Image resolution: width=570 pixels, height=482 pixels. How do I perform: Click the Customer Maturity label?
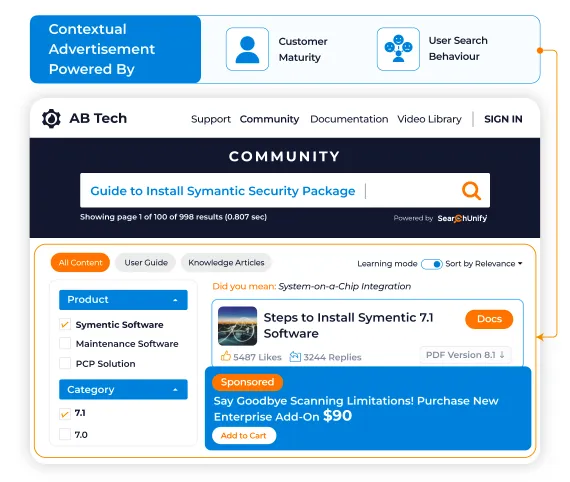[x=303, y=49]
